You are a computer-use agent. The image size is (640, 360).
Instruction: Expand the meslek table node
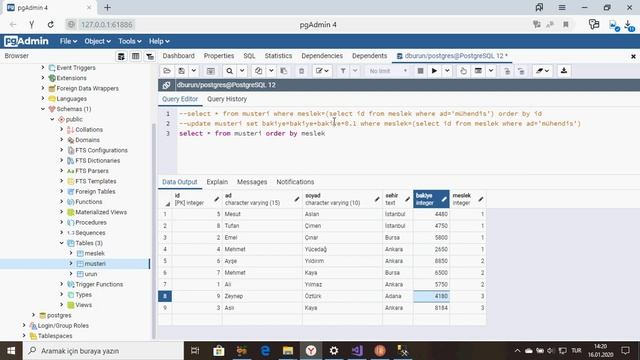point(71,253)
